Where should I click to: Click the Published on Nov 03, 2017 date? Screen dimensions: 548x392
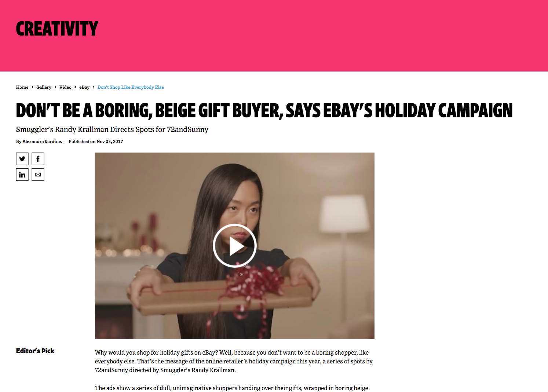[96, 142]
